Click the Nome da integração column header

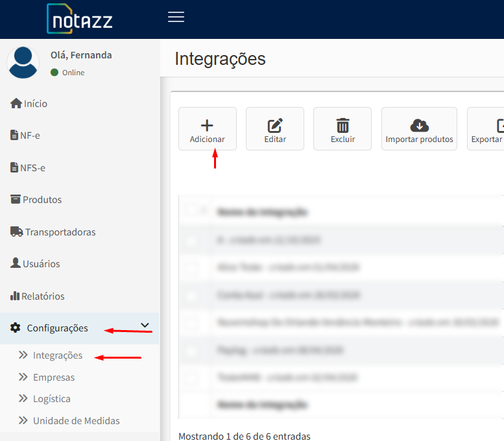(x=262, y=211)
